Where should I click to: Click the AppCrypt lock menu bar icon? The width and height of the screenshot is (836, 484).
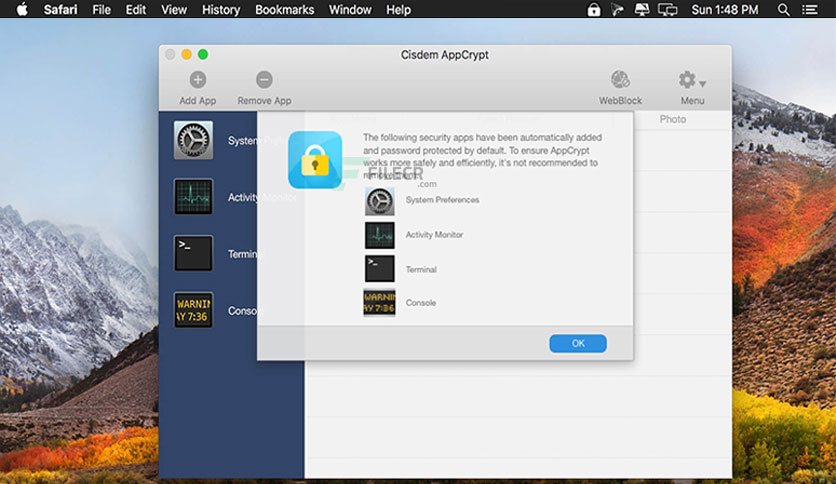[x=593, y=10]
